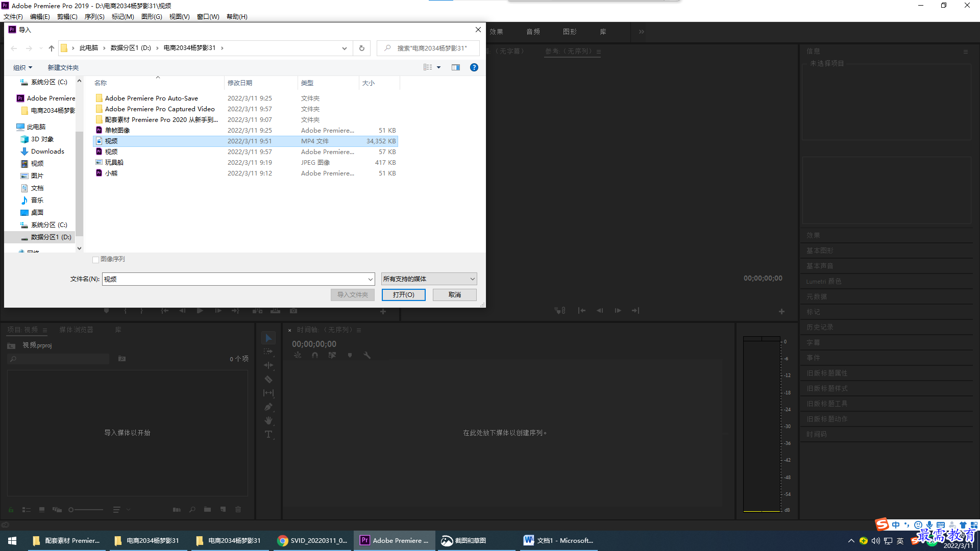This screenshot has height=551, width=980.
Task: Open the Organize dropdown menu
Action: click(x=22, y=67)
